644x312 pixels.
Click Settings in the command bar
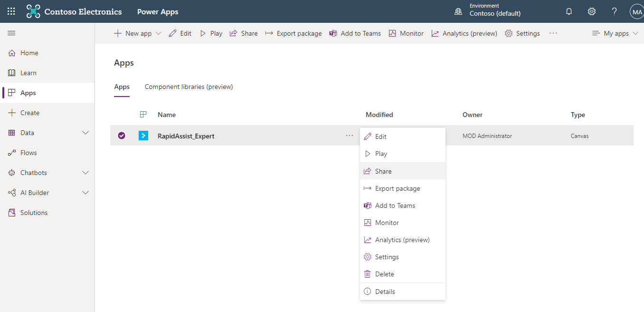pos(522,33)
